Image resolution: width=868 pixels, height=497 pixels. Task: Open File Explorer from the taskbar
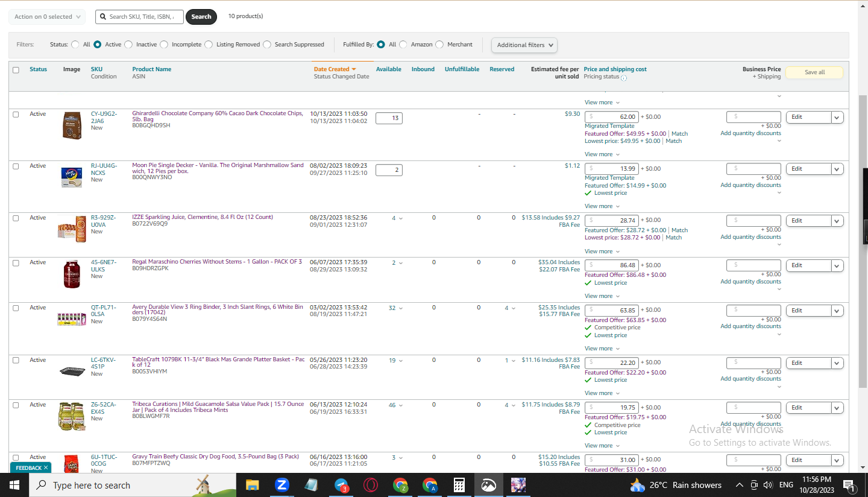[x=252, y=485]
